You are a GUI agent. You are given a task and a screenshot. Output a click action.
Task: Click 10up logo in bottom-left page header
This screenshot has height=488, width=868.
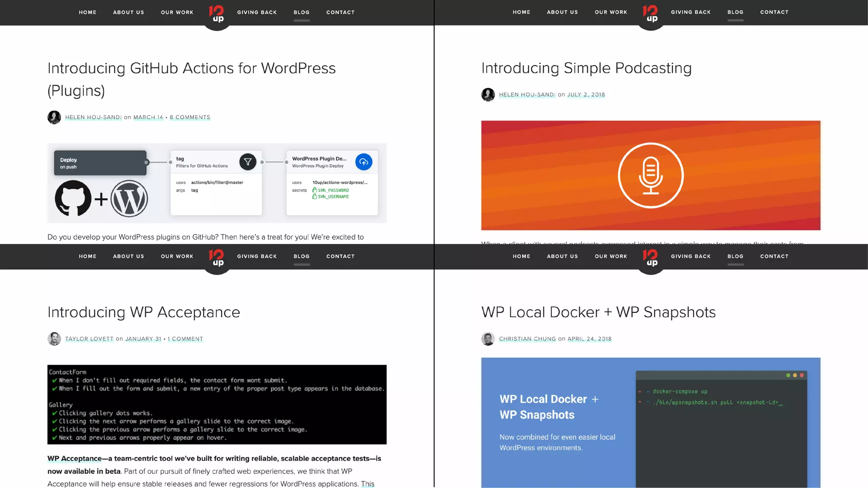tap(217, 258)
